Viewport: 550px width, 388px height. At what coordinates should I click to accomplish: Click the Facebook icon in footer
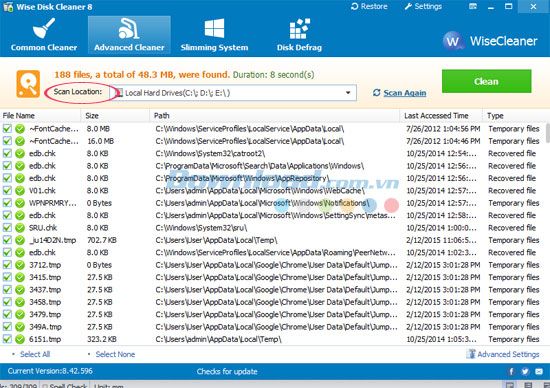click(x=511, y=371)
